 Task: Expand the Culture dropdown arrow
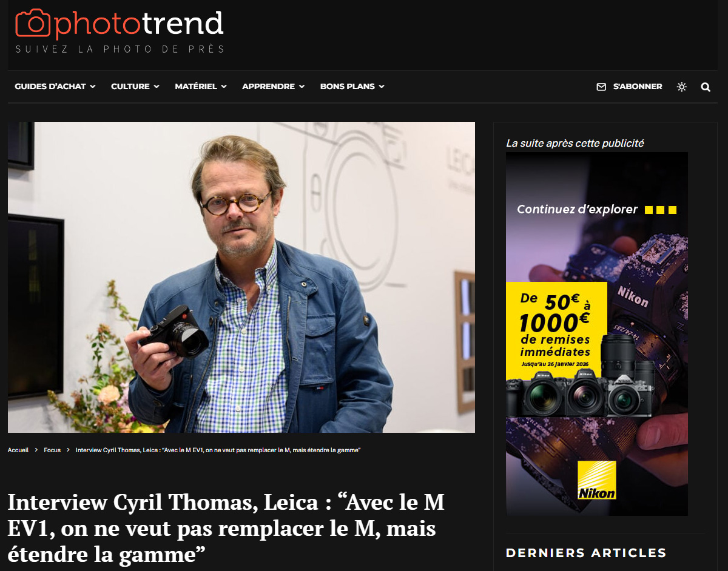[157, 87]
